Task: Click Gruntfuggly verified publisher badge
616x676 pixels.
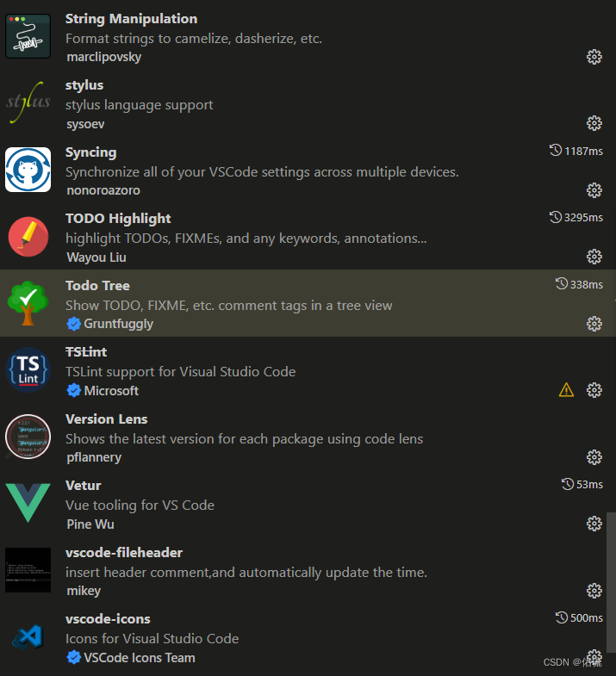Action: tap(74, 324)
